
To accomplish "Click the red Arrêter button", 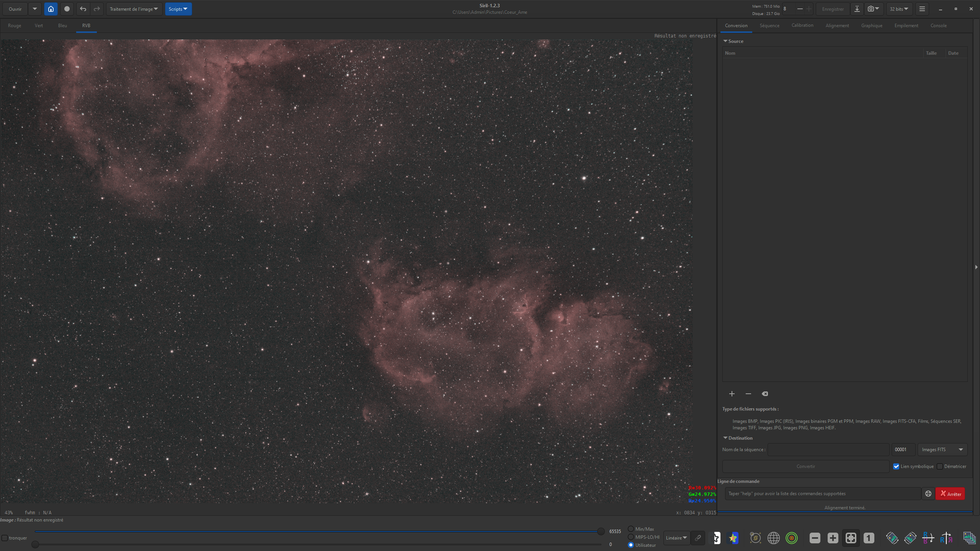I will click(950, 494).
